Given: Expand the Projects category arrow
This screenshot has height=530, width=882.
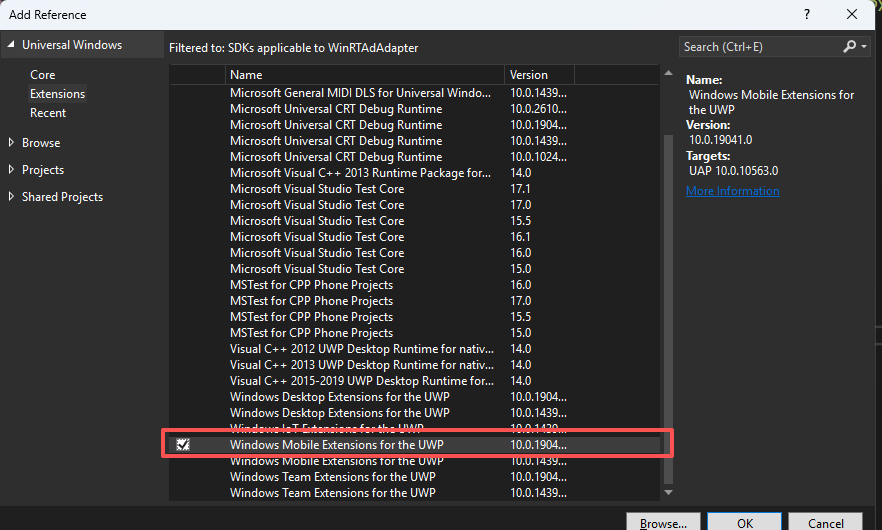Looking at the screenshot, I should click(x=11, y=170).
